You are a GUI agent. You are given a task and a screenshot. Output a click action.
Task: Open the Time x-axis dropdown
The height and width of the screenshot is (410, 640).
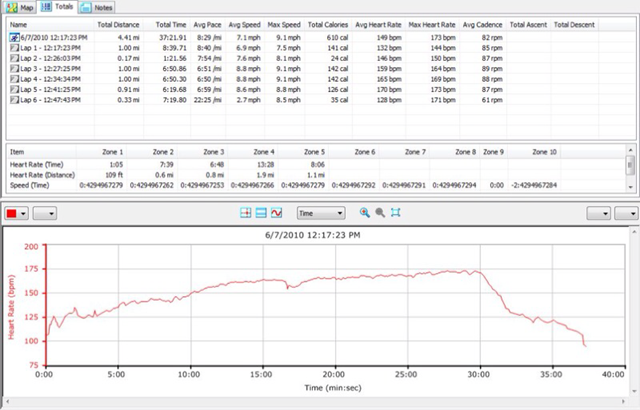coord(321,213)
